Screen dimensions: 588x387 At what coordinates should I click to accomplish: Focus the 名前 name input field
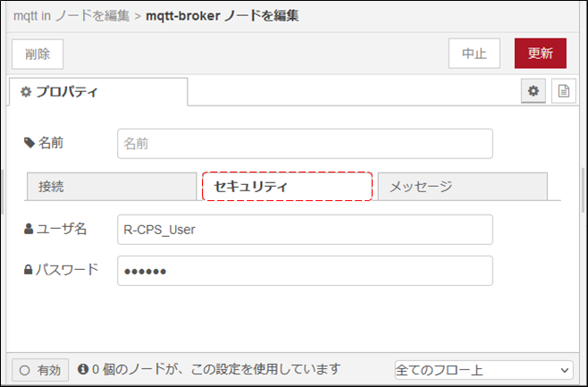point(305,144)
